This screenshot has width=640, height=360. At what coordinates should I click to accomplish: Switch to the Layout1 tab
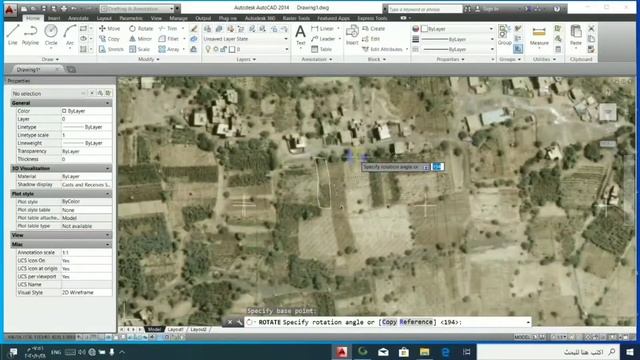point(176,329)
